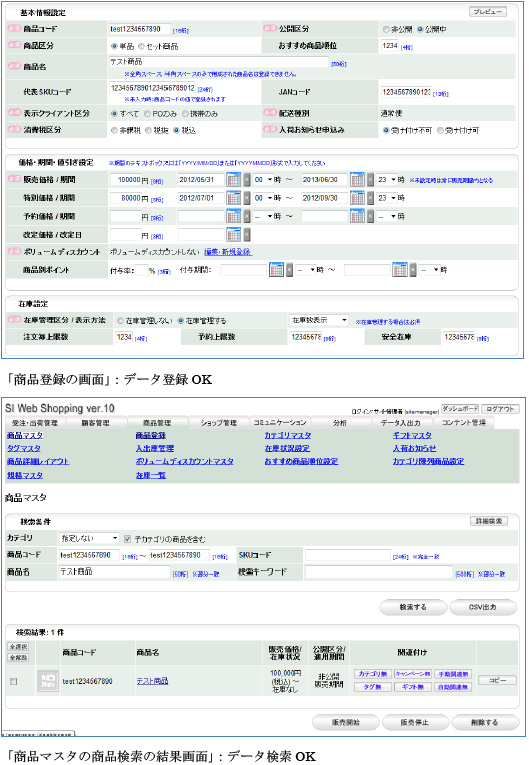
Task: Click the 検索する button
Action: pos(413,607)
